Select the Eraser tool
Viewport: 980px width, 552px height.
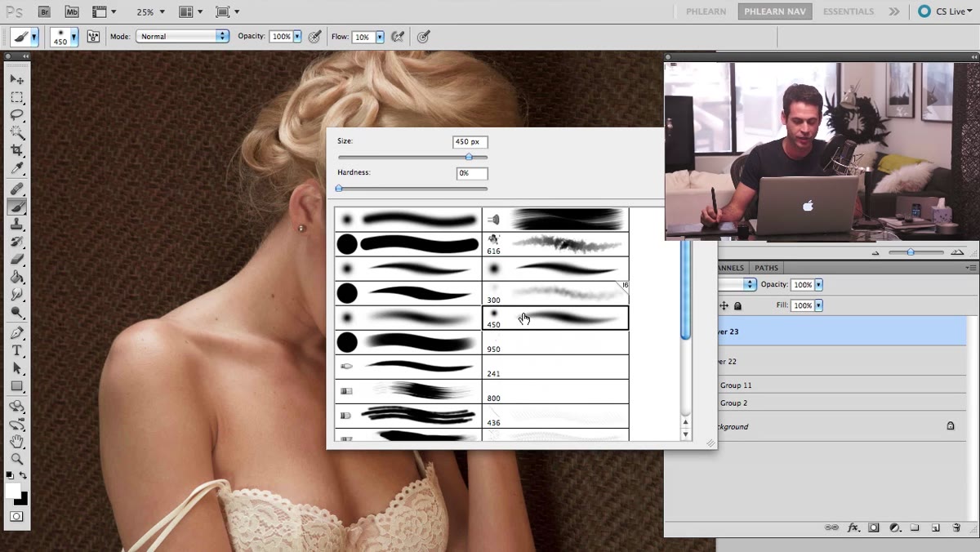point(16,260)
